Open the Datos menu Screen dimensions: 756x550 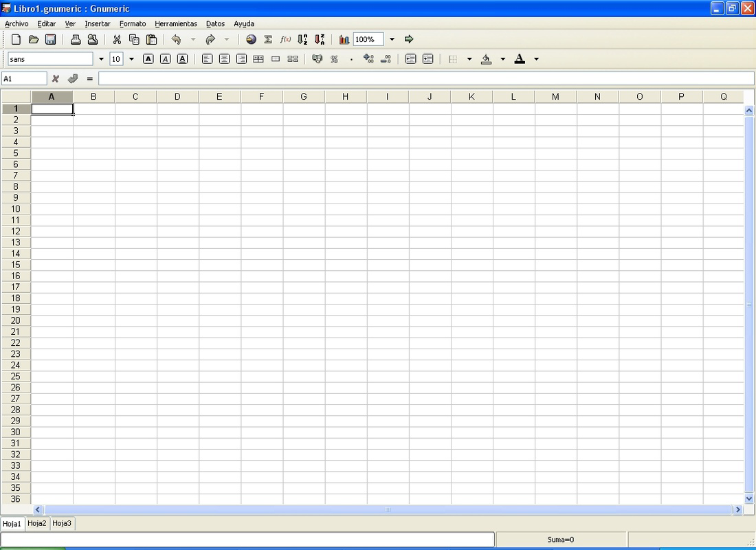click(x=215, y=23)
